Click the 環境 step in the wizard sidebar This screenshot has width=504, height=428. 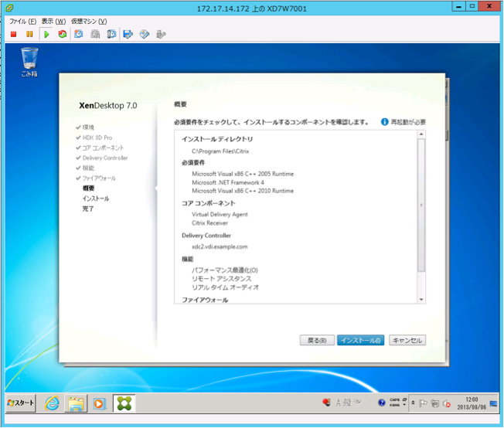tap(88, 127)
